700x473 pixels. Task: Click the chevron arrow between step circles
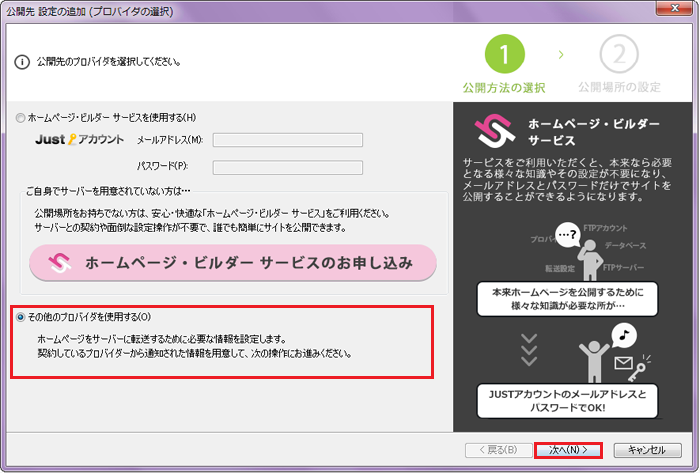561,52
